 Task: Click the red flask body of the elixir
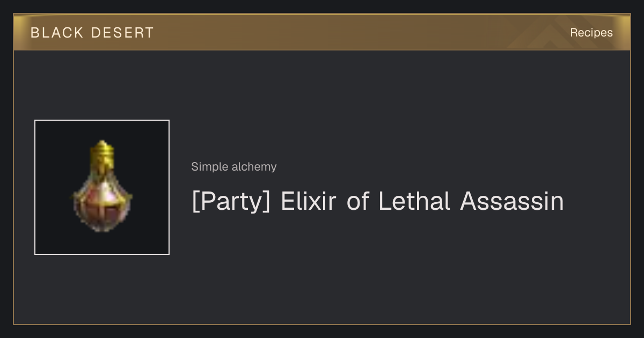tap(102, 205)
